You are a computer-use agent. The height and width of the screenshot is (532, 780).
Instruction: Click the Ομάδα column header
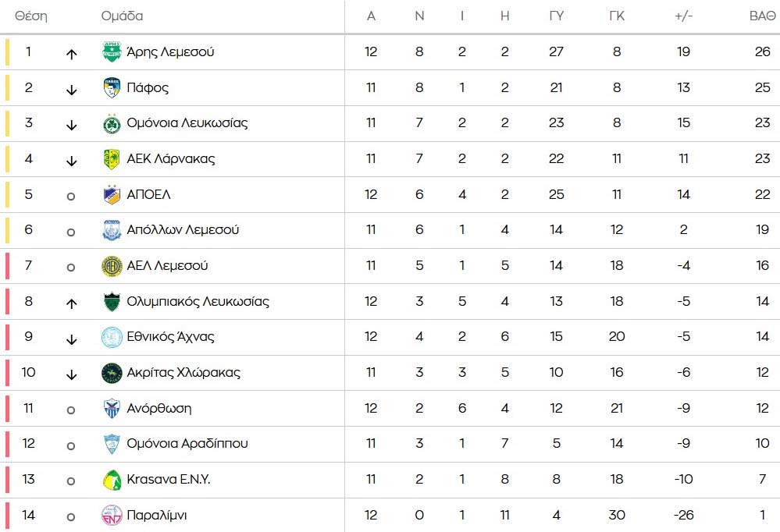[x=123, y=16]
